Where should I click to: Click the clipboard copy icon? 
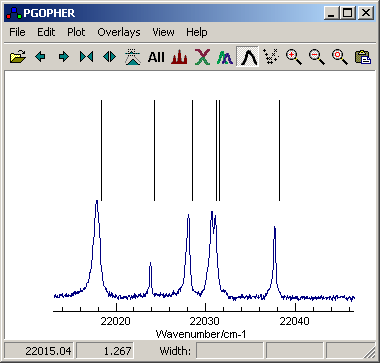[x=363, y=57]
